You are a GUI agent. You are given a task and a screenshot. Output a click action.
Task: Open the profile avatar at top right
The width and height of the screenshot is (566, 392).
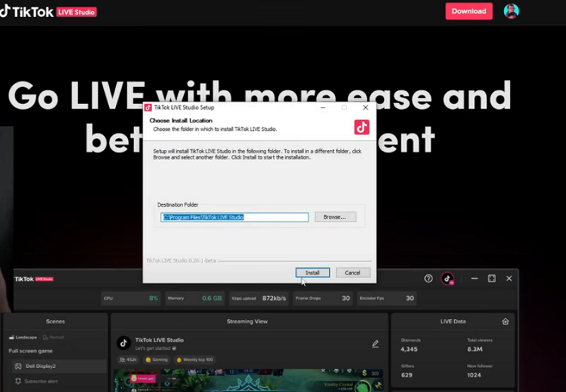tap(511, 11)
